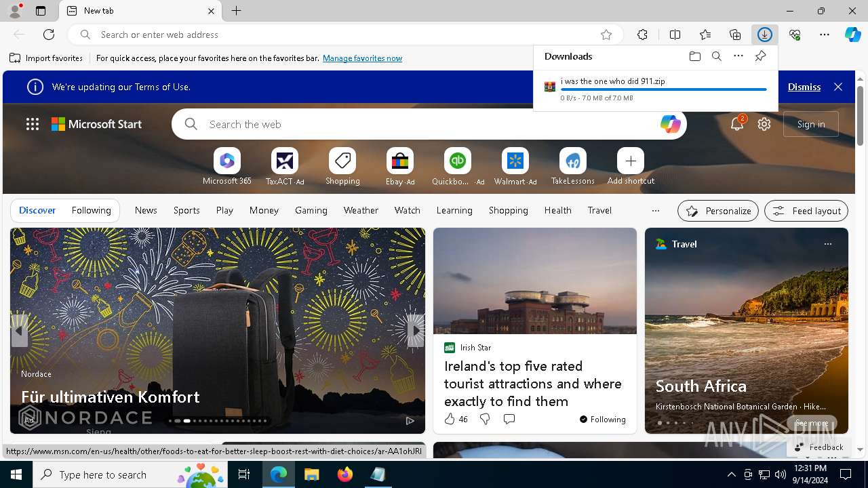868x488 pixels.
Task: Open Travel card more options
Action: [827, 244]
